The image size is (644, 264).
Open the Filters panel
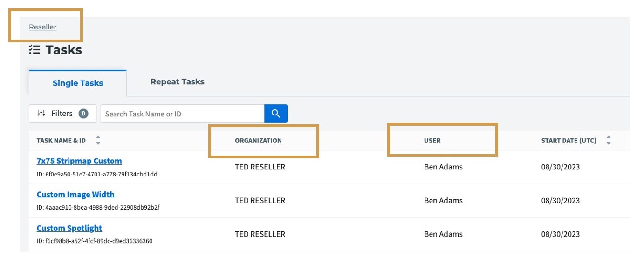(62, 114)
